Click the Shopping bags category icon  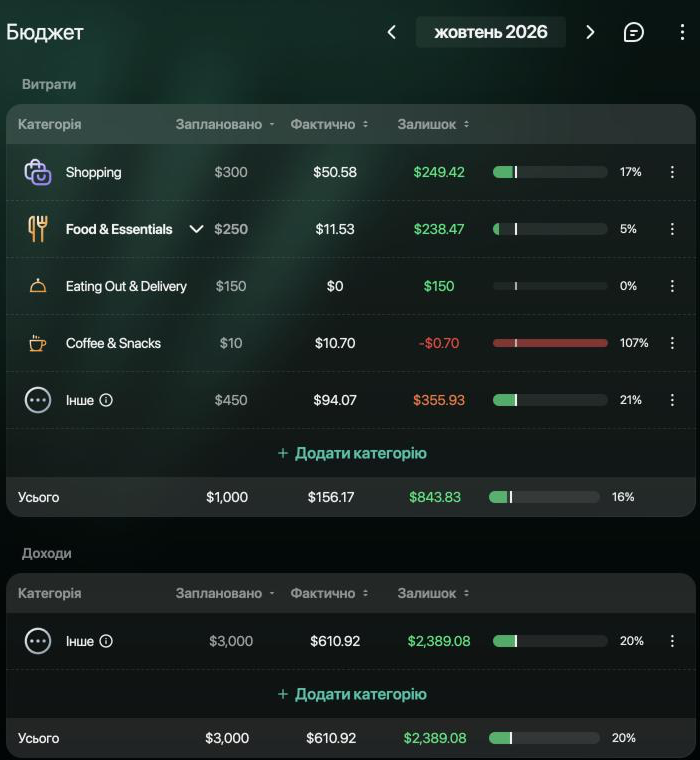pyautogui.click(x=38, y=172)
